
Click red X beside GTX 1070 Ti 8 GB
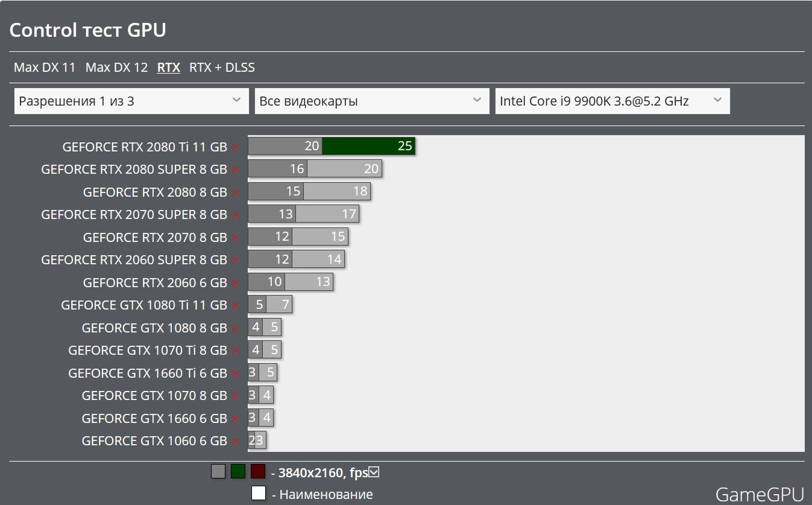coord(235,351)
